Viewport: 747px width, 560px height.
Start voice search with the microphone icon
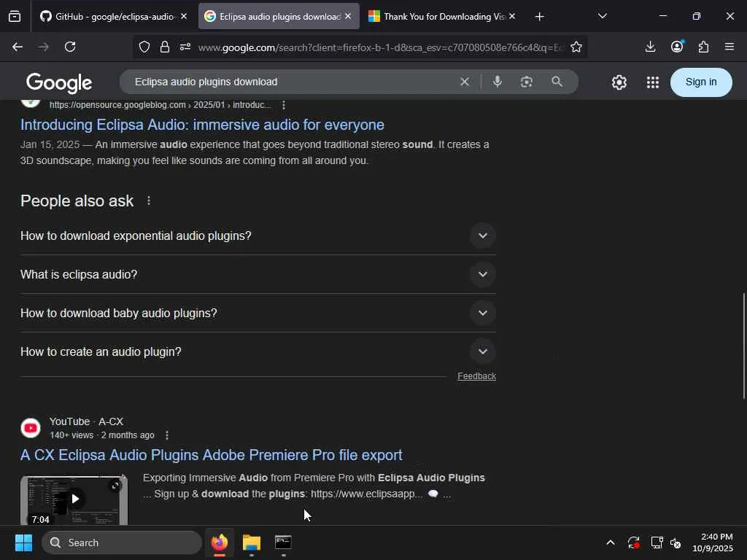click(498, 82)
